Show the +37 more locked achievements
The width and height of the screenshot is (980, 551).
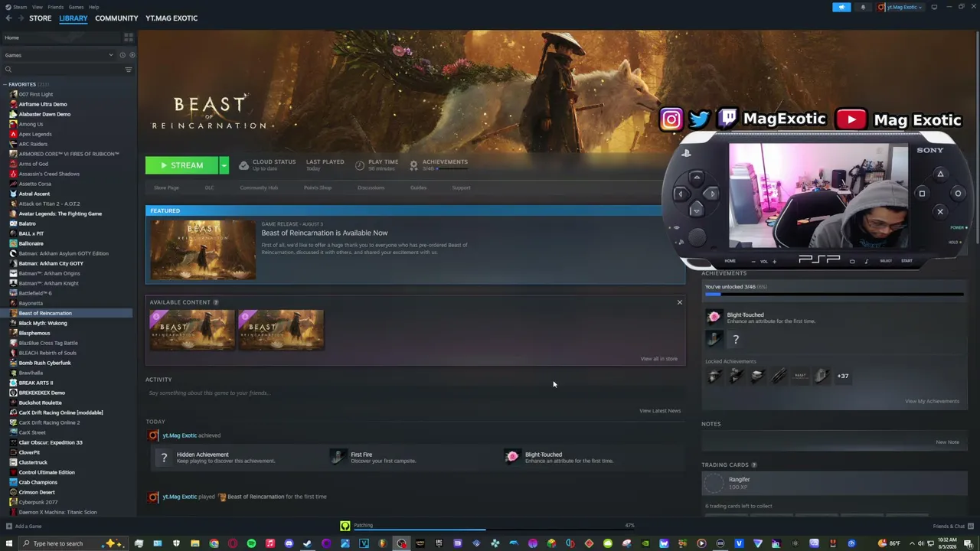(842, 376)
